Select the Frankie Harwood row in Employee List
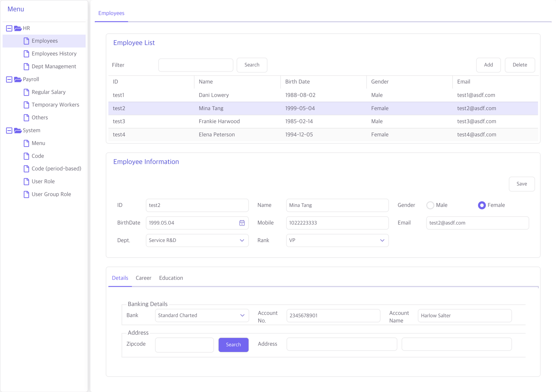 point(219,121)
